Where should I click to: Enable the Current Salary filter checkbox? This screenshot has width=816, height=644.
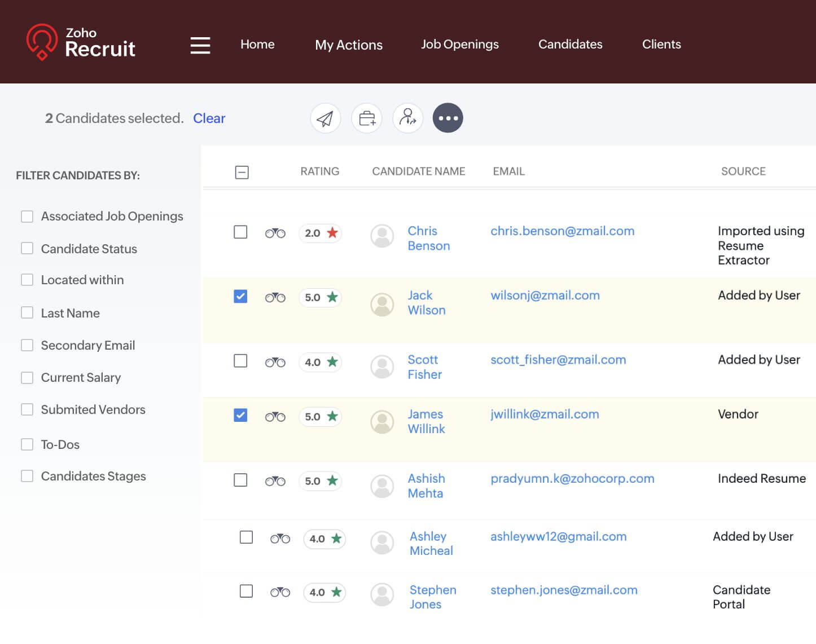[27, 378]
